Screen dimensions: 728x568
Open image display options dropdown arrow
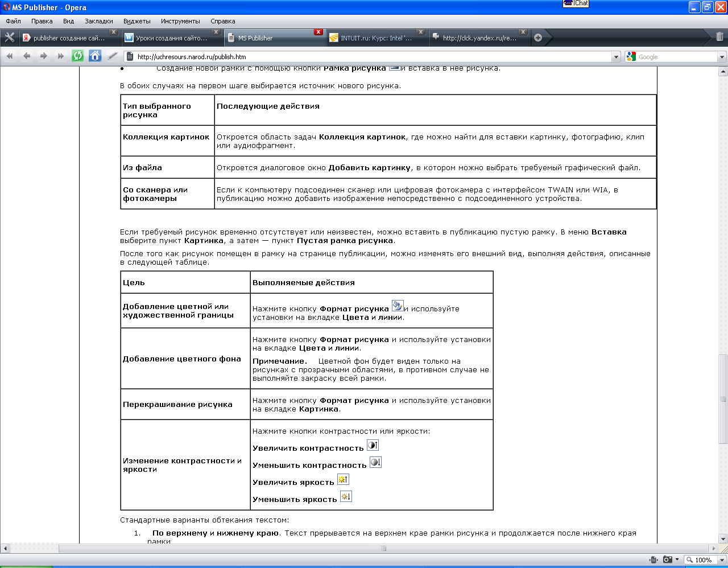pyautogui.click(x=677, y=559)
